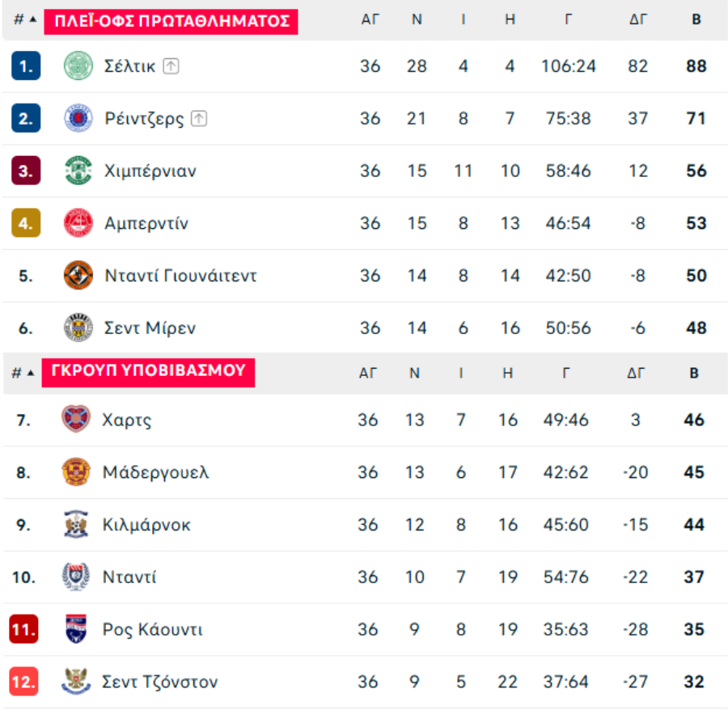The height and width of the screenshot is (710, 728).
Task: Open the Κιλμάρνοκ team link
Action: click(146, 525)
